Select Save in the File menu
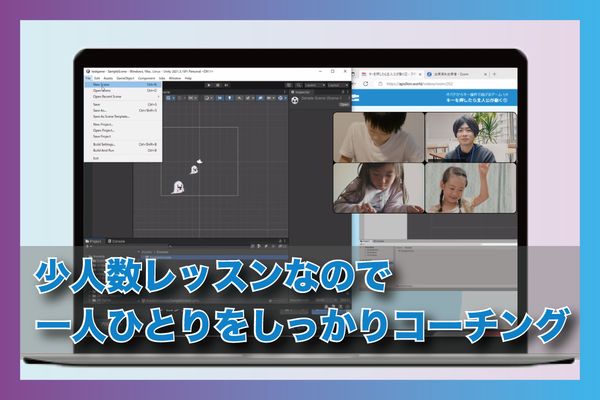Viewport: 600px width, 400px height. click(x=123, y=104)
